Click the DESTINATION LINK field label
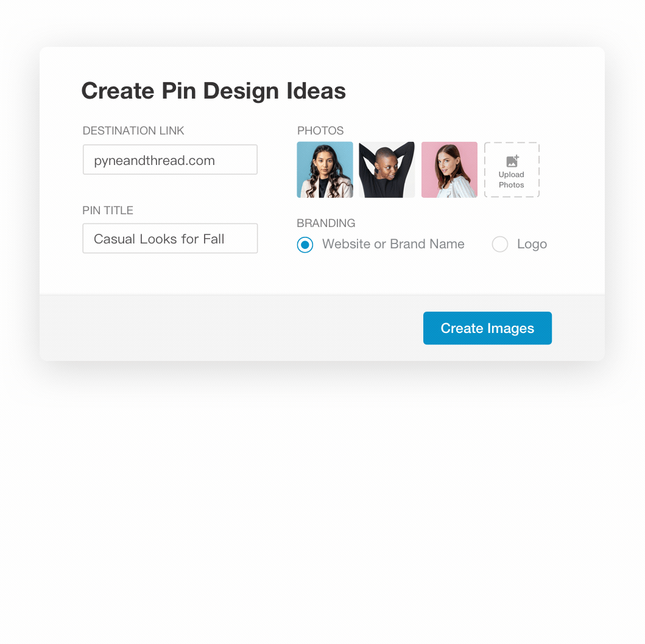Image resolution: width=645 pixels, height=644 pixels. click(x=133, y=131)
